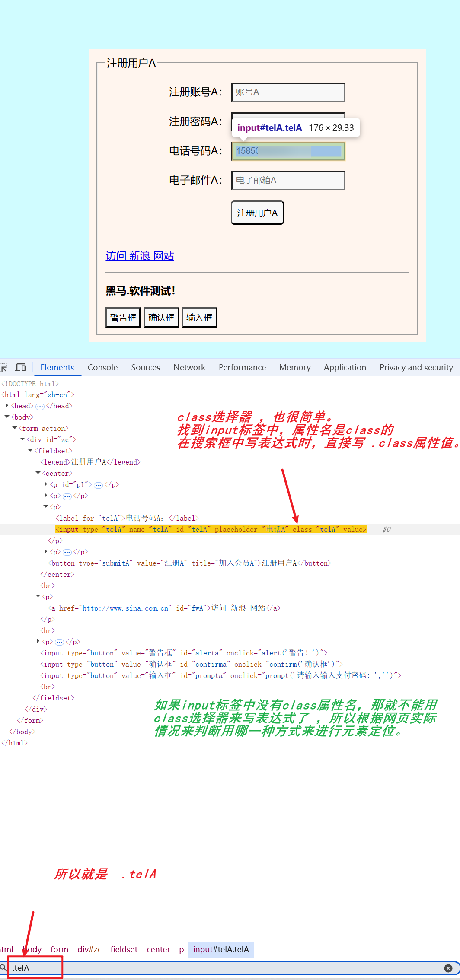The width and height of the screenshot is (460, 980).
Task: Expand the head node in DOM tree
Action: coord(7,406)
